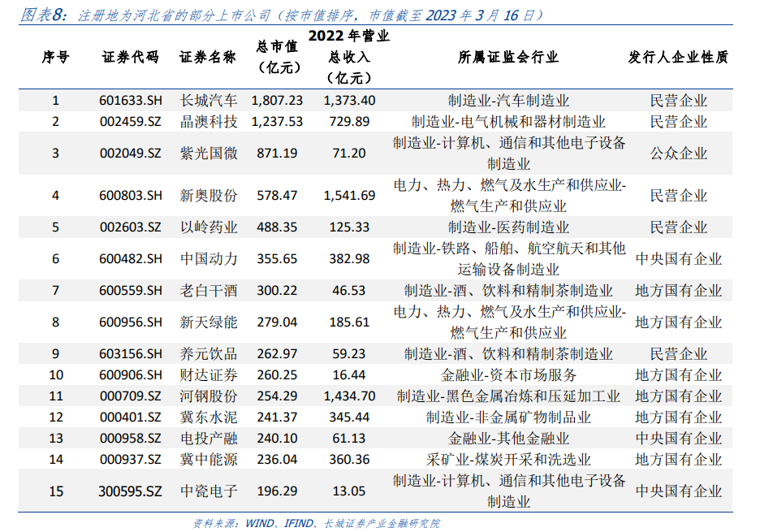Click industry 制造业-黑色金属冶炼和压延加工业
The width and height of the screenshot is (760, 532).
(x=508, y=396)
